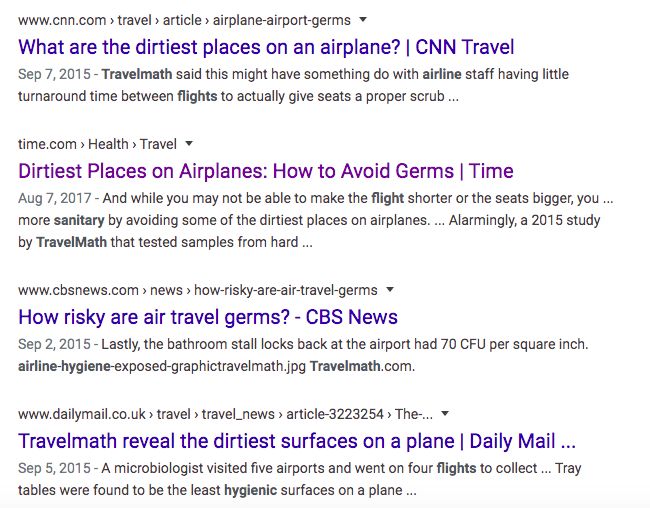The height and width of the screenshot is (508, 650).
Task: Open the dropdown arrow beside the dailymail.co.uk URL
Action: [445, 413]
